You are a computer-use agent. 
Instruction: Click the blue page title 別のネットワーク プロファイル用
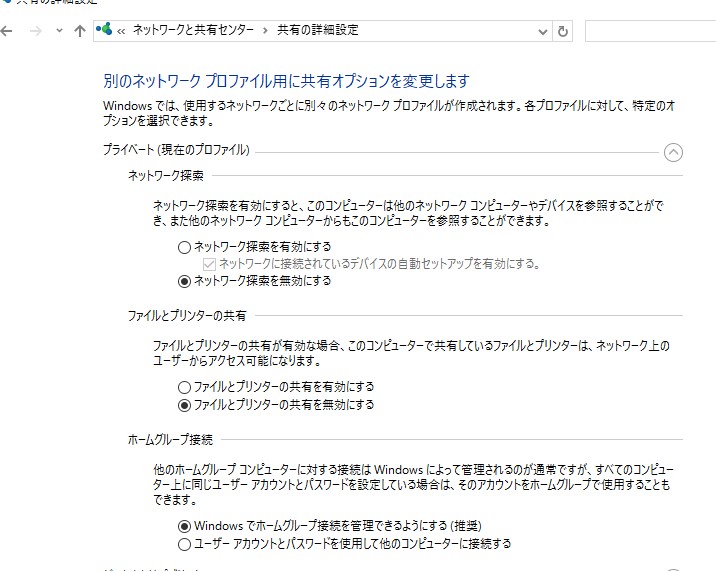pyautogui.click(x=286, y=81)
